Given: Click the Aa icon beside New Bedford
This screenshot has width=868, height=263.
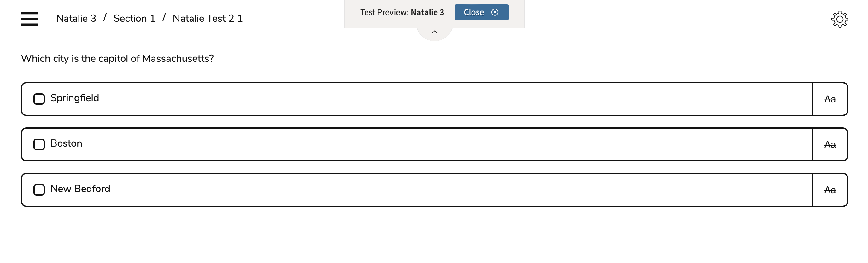Looking at the screenshot, I should (830, 190).
